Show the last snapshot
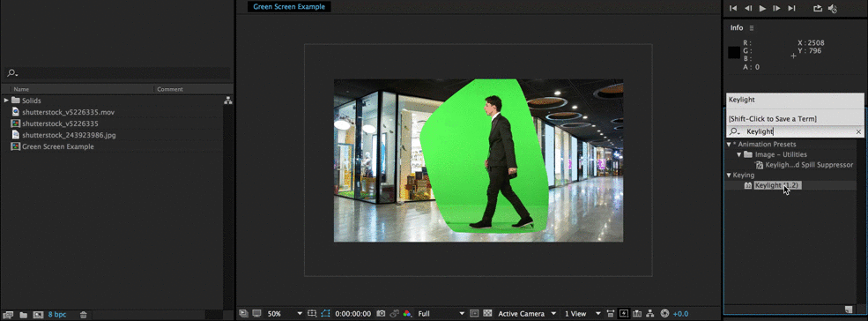The width and height of the screenshot is (868, 321). pyautogui.click(x=395, y=313)
